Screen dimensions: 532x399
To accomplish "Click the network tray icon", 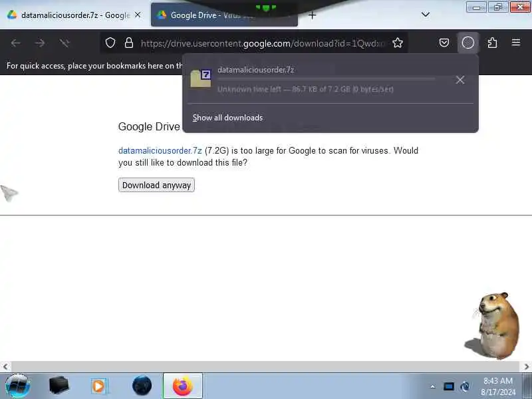I will coord(465,386).
